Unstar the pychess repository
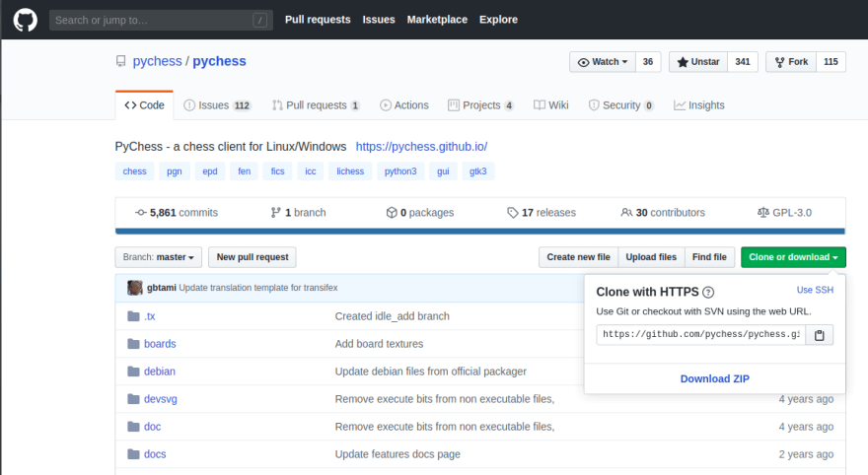 [x=698, y=62]
